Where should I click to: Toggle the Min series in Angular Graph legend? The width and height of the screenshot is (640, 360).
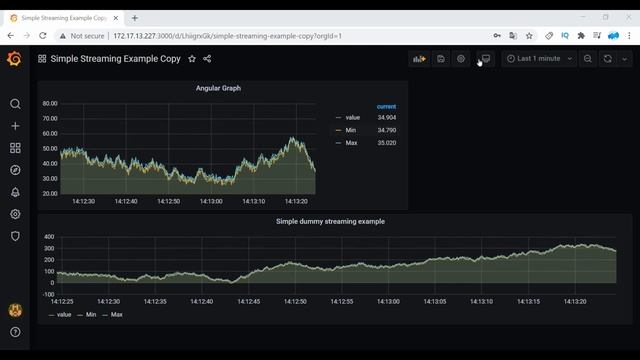351,130
